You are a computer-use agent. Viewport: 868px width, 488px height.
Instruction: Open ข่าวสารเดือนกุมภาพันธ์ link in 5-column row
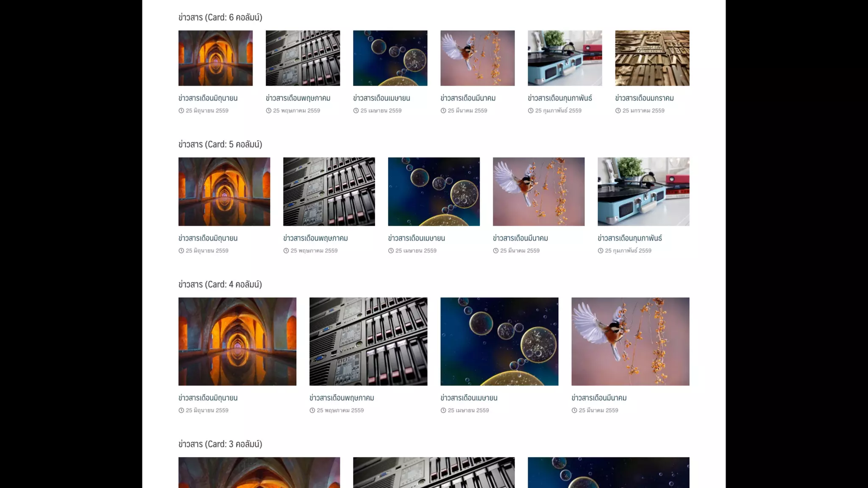(629, 238)
